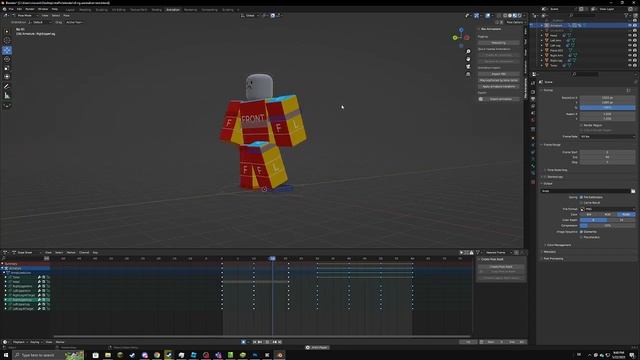Open the File Format dropdown

pyautogui.click(x=608, y=209)
